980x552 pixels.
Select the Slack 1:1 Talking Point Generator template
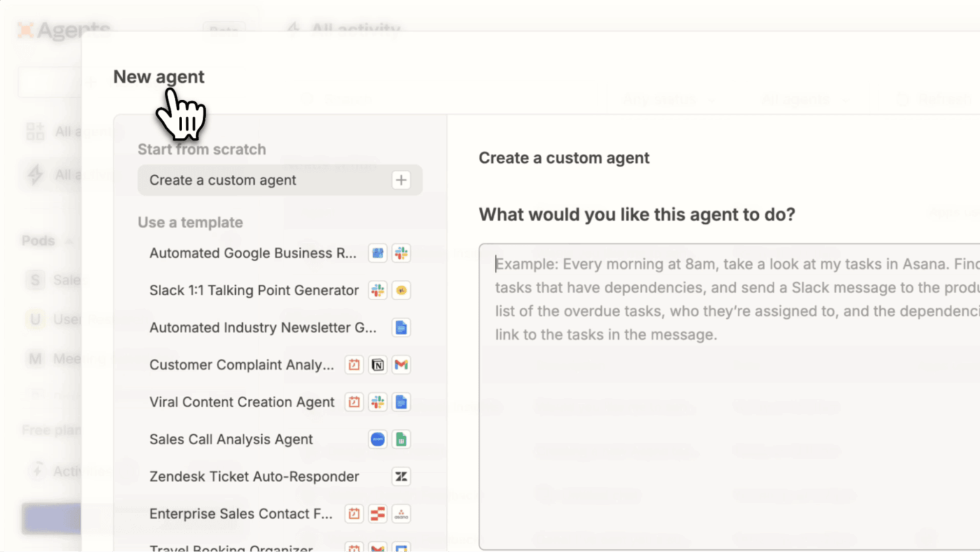(254, 290)
